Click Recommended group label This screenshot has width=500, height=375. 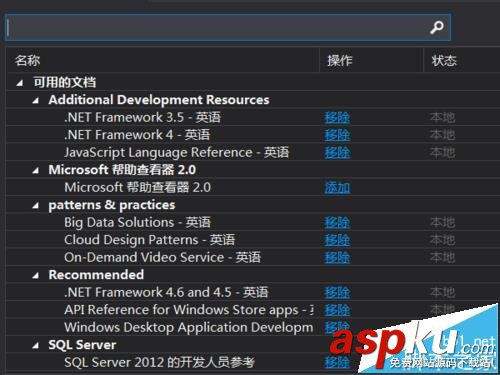(x=96, y=275)
